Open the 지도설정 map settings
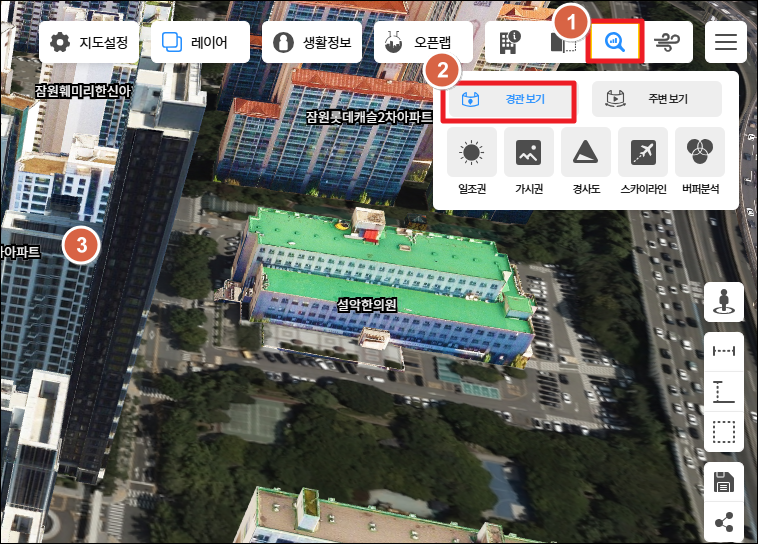 tap(88, 43)
